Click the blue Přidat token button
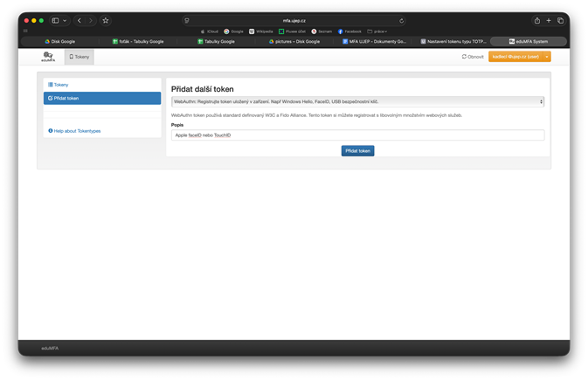Image resolution: width=588 pixels, height=380 pixels. point(357,150)
